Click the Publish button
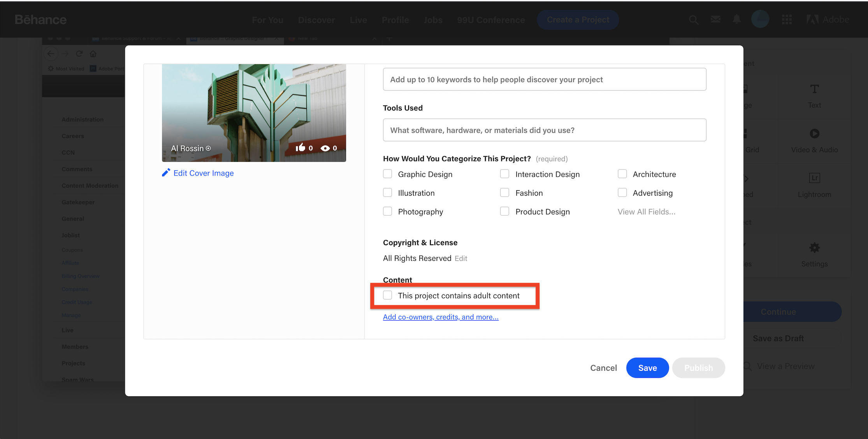 (x=698, y=368)
